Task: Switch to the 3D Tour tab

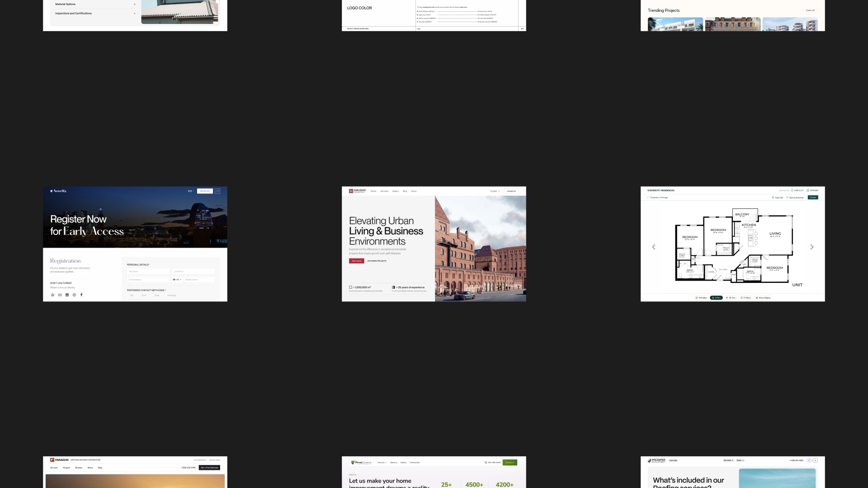Action: (x=731, y=298)
